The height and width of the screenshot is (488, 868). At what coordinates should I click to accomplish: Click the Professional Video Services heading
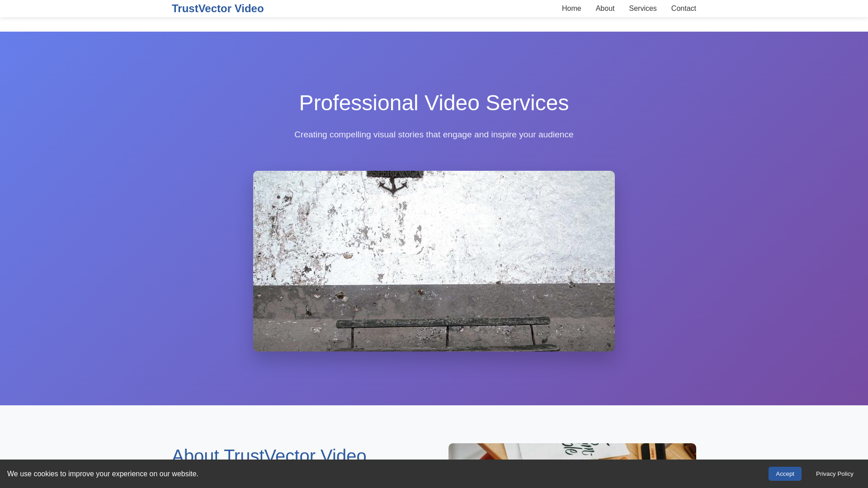434,103
